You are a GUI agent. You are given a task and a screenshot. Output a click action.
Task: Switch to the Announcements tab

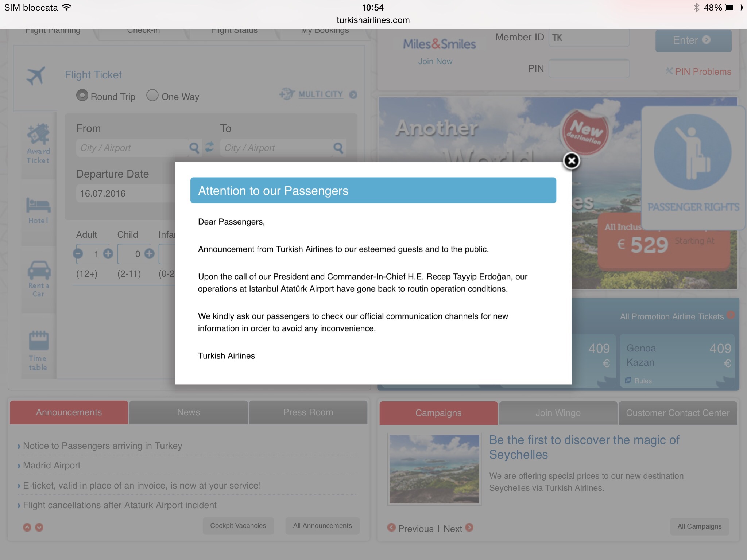coord(69,412)
